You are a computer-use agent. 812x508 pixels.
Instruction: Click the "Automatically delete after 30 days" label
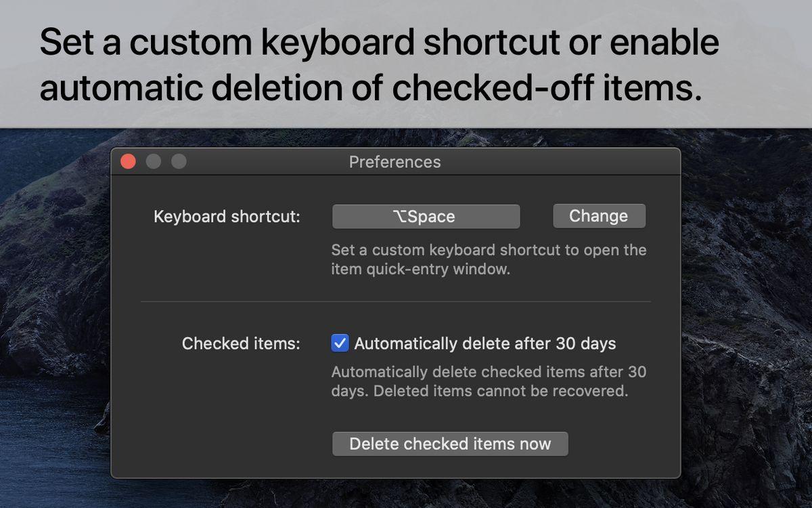[x=484, y=343]
